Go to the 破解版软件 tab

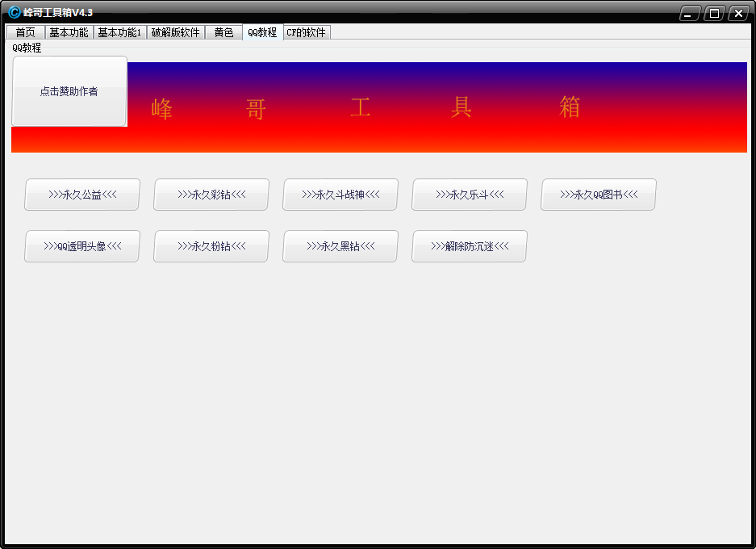point(176,32)
